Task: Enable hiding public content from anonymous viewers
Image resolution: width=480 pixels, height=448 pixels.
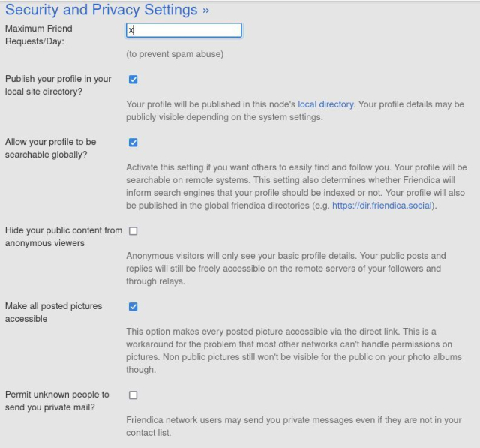Action: pyautogui.click(x=133, y=230)
